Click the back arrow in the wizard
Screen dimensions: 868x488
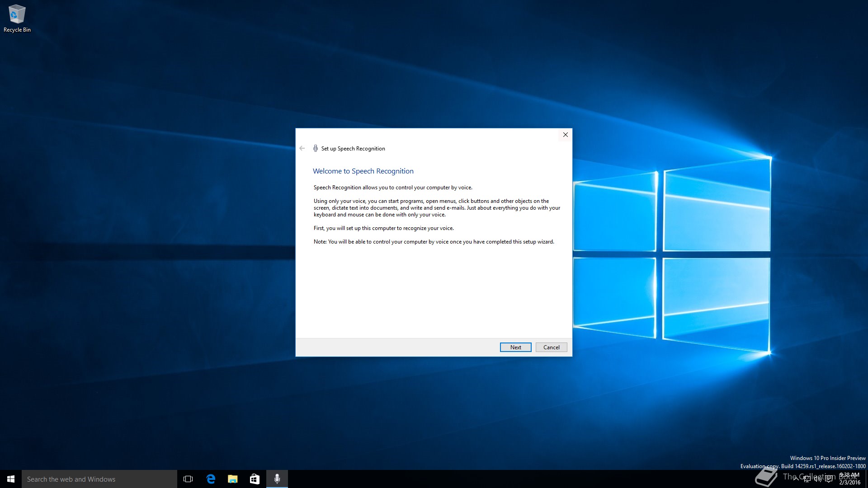point(302,148)
